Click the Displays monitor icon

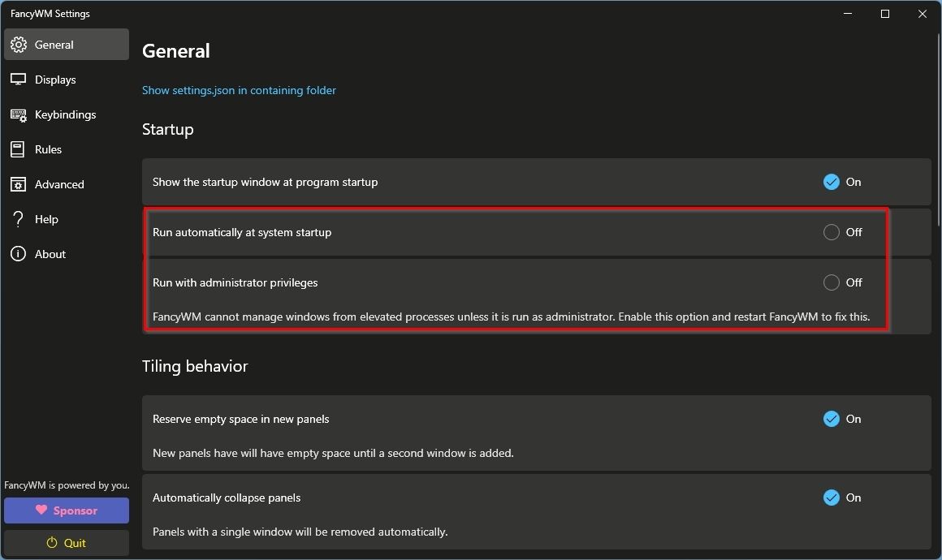point(19,79)
